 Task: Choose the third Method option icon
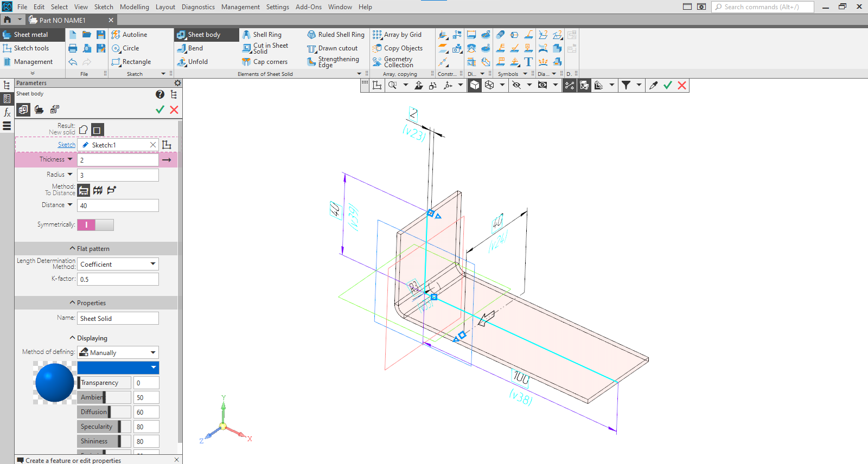(x=112, y=190)
